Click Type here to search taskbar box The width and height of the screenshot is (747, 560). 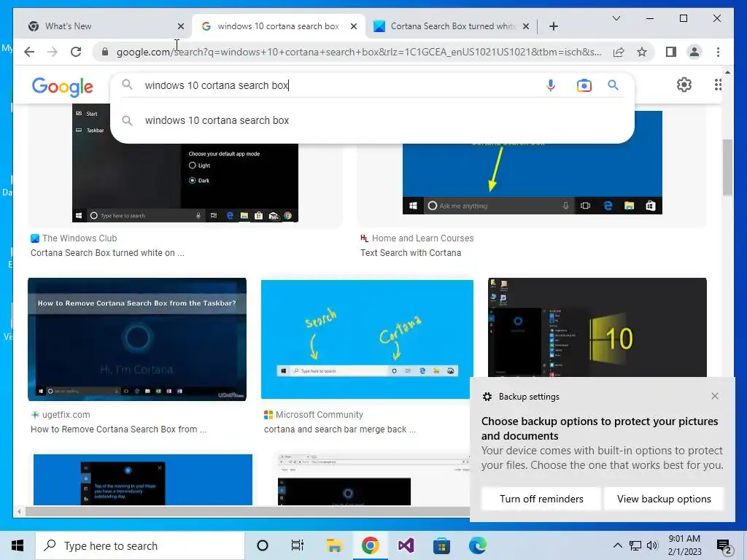pos(140,545)
